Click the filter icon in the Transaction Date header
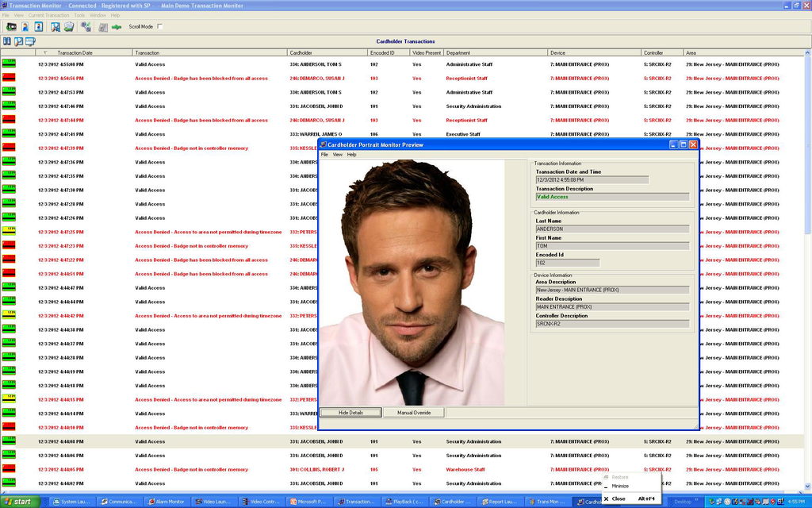 (x=45, y=52)
